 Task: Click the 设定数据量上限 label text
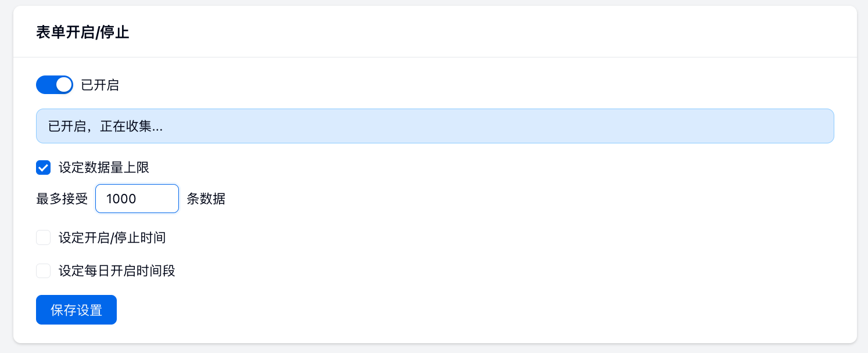pos(104,168)
